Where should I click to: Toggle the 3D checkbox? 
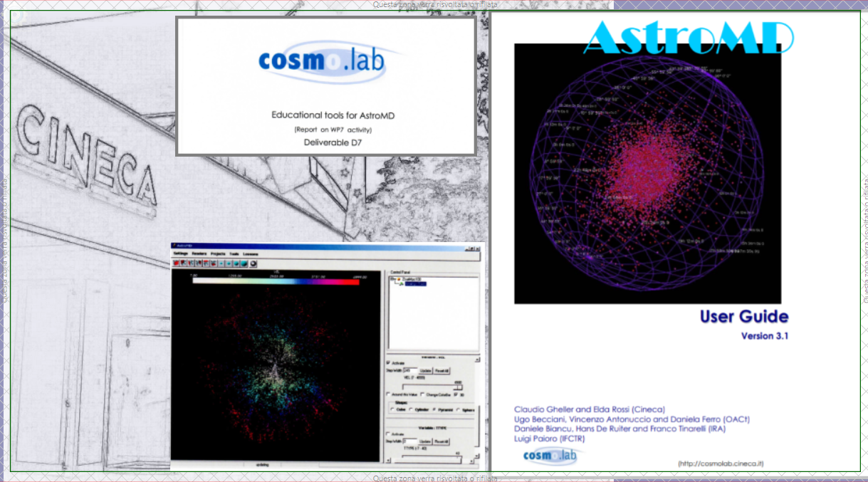coord(456,394)
